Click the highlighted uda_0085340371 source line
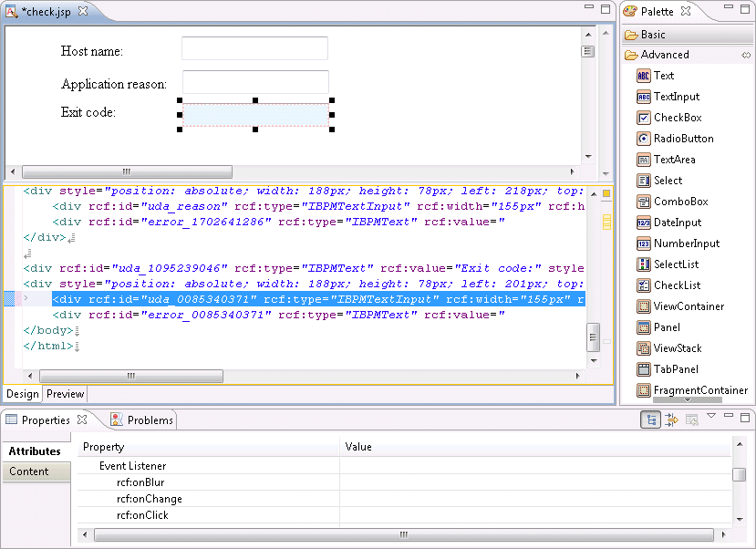Image resolution: width=756 pixels, height=549 pixels. [x=318, y=299]
